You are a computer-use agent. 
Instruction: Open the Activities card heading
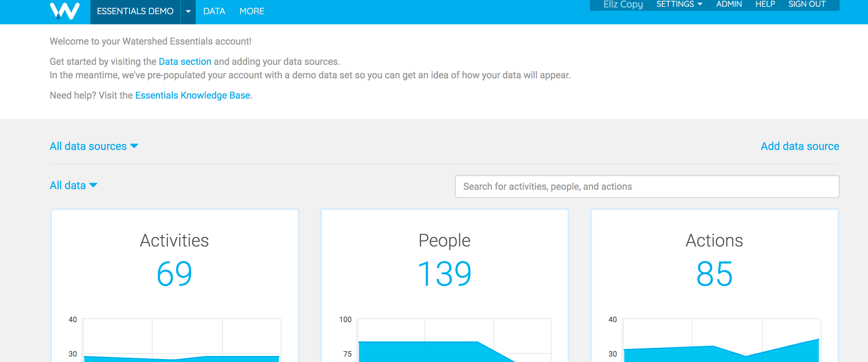pos(174,240)
